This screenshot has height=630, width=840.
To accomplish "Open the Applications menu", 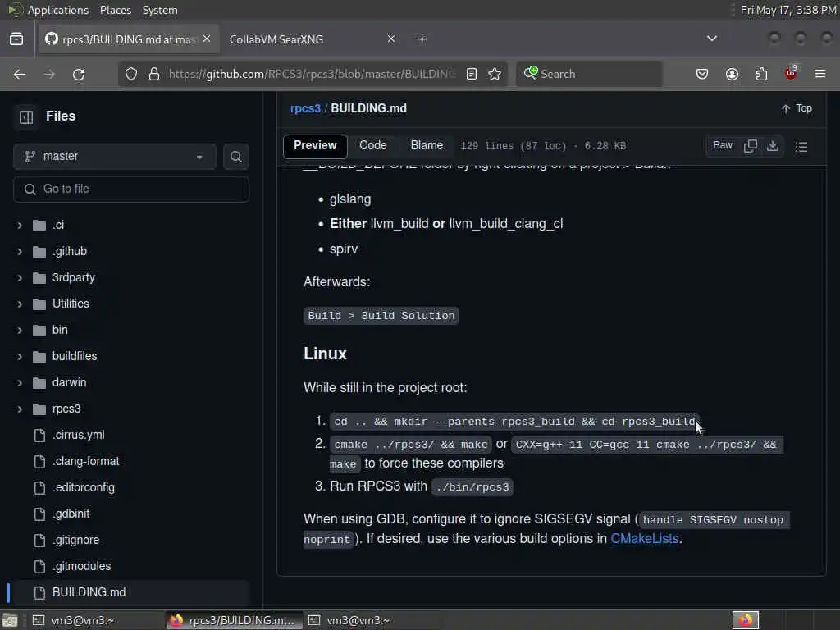I will 58,10.
